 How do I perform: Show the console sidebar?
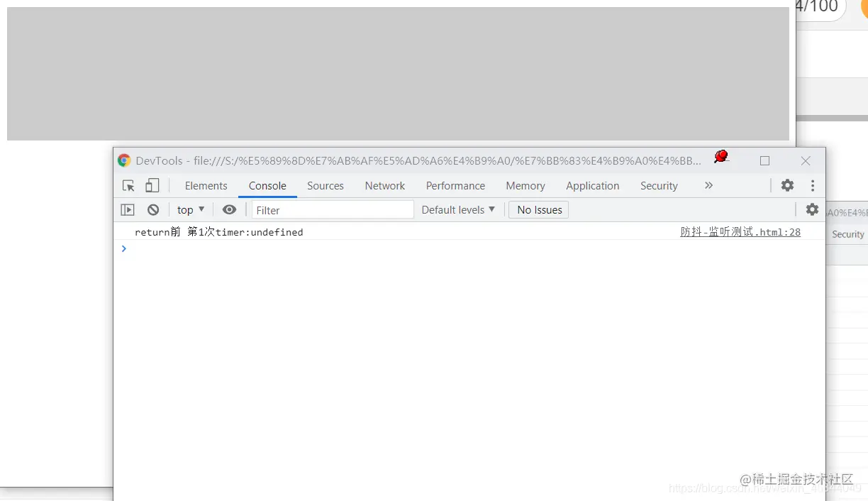(128, 210)
